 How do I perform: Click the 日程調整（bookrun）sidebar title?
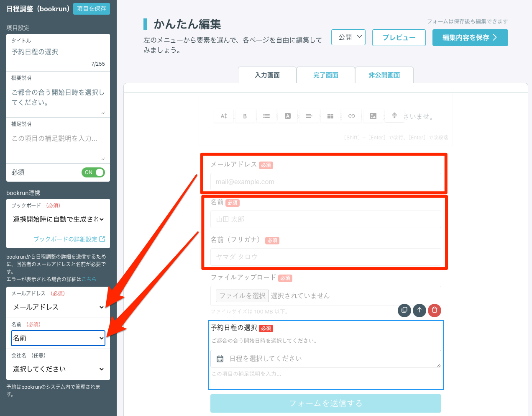click(x=38, y=9)
